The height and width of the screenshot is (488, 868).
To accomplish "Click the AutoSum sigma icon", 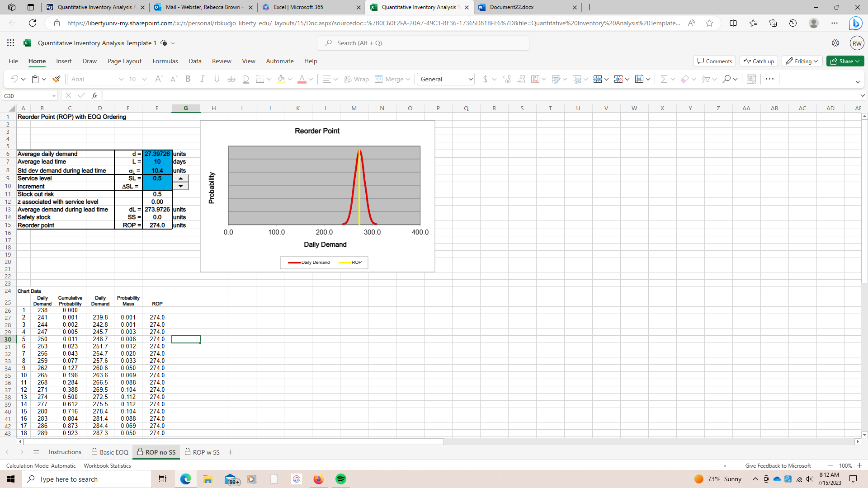I will (664, 79).
